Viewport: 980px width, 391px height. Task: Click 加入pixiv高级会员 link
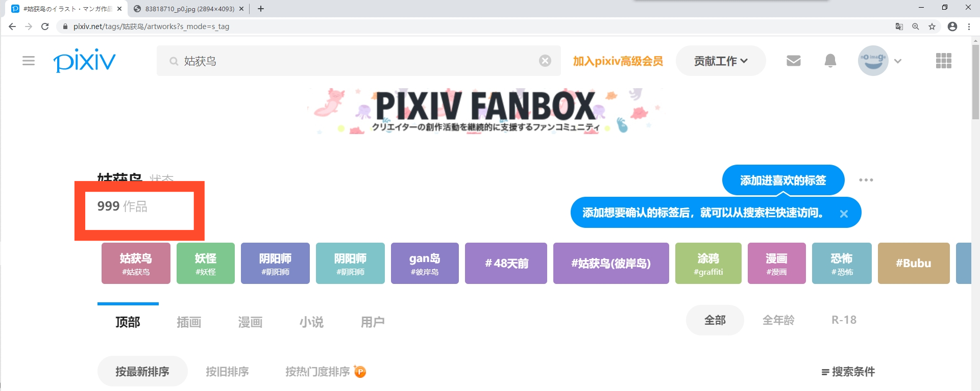[x=618, y=61]
